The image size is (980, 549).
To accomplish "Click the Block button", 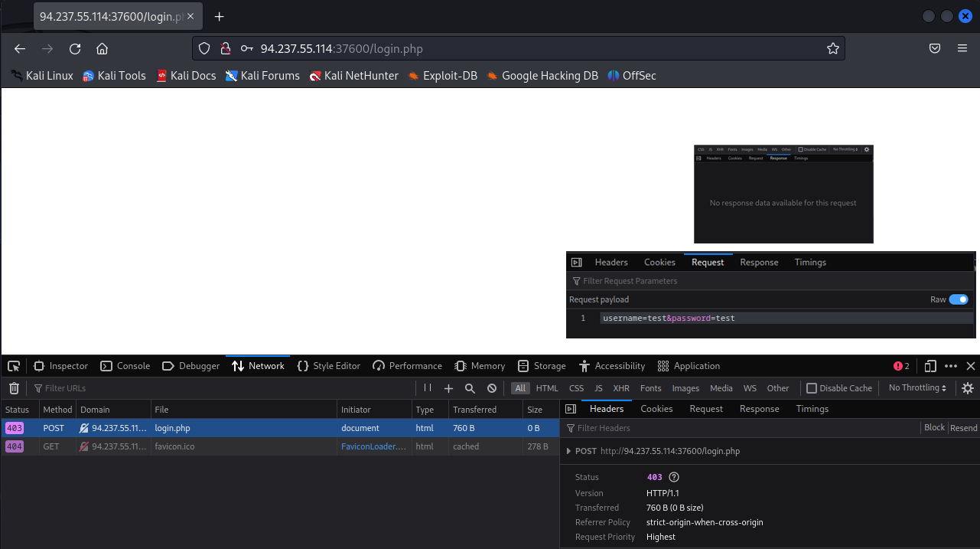I will 934,428.
